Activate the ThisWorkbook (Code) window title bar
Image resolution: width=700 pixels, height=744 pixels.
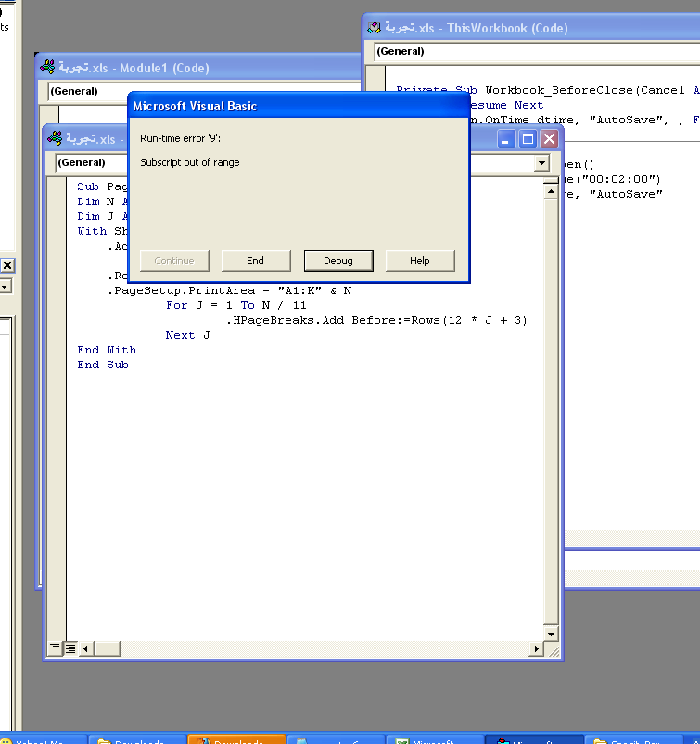(x=531, y=28)
